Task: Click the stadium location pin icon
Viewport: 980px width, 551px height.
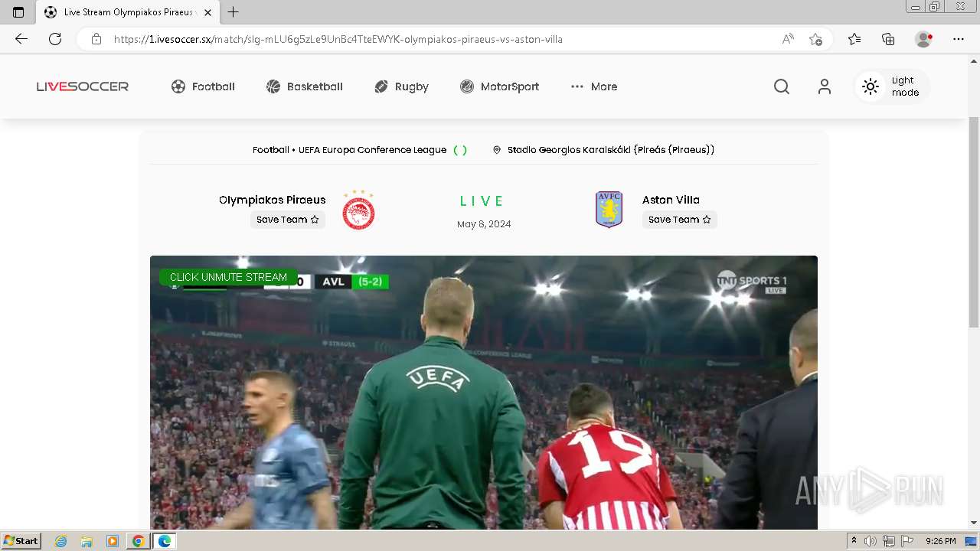Action: (497, 150)
